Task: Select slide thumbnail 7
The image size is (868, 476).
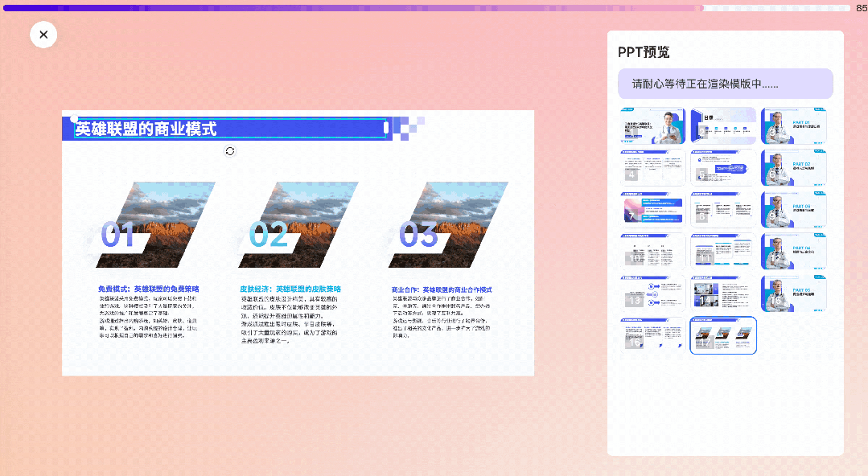Action: tap(653, 210)
